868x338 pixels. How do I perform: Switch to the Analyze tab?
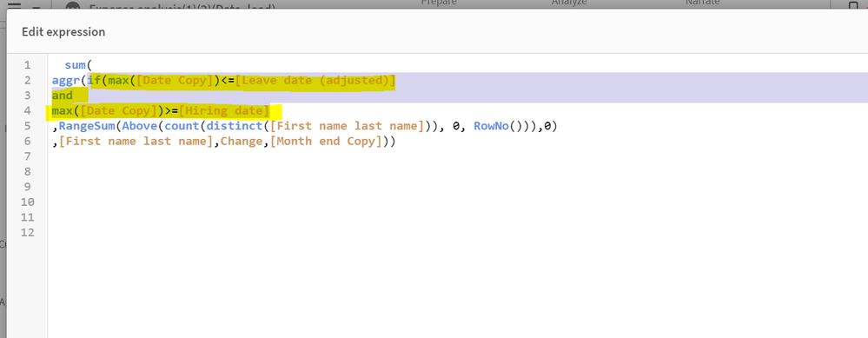click(569, 3)
